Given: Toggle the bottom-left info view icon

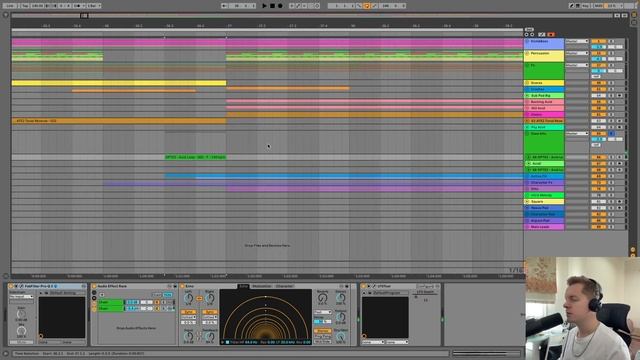Looking at the screenshot, I should click(x=5, y=353).
